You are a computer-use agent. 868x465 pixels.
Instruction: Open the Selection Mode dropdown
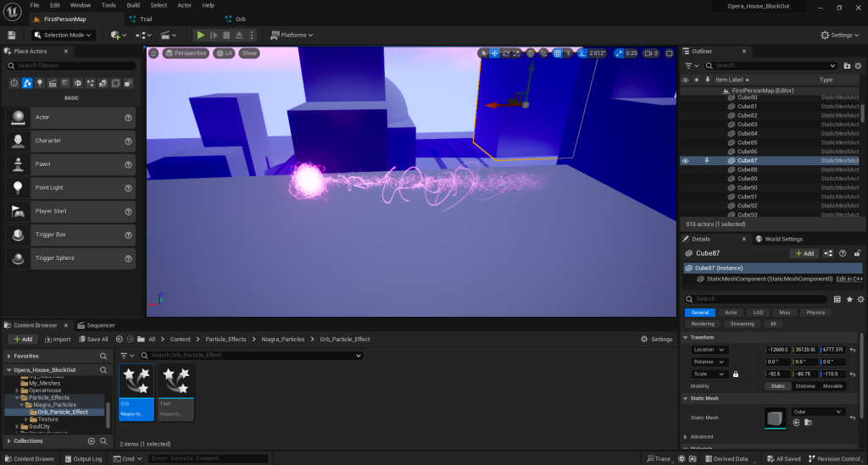click(64, 35)
